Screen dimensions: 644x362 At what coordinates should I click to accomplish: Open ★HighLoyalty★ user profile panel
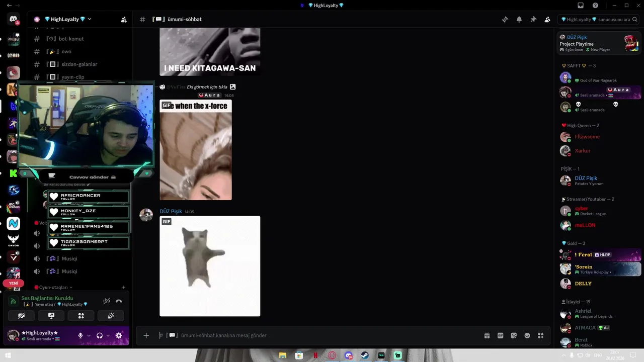coord(40,335)
